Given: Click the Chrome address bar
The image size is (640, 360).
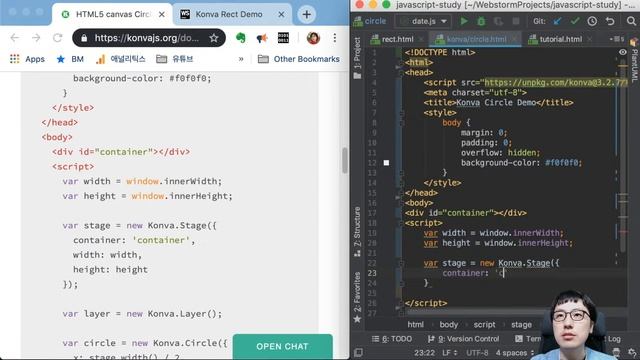Looking at the screenshot, I should pos(149,38).
